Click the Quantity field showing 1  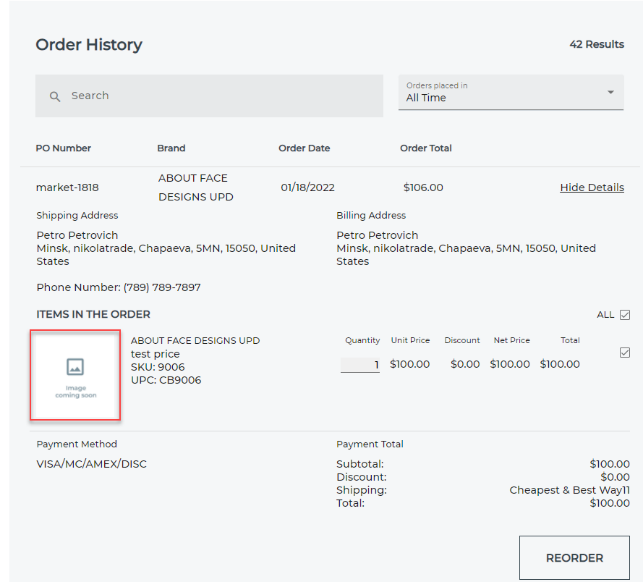tap(360, 365)
